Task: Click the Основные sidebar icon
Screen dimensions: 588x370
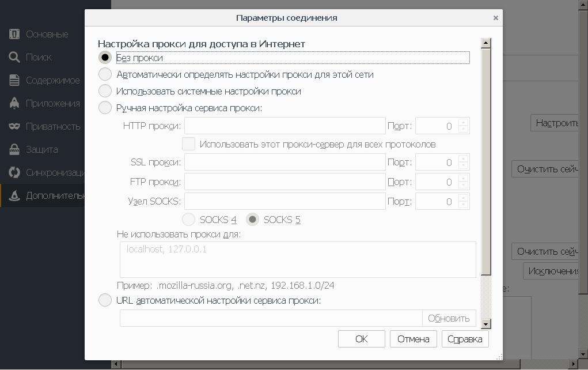Action: (14, 34)
